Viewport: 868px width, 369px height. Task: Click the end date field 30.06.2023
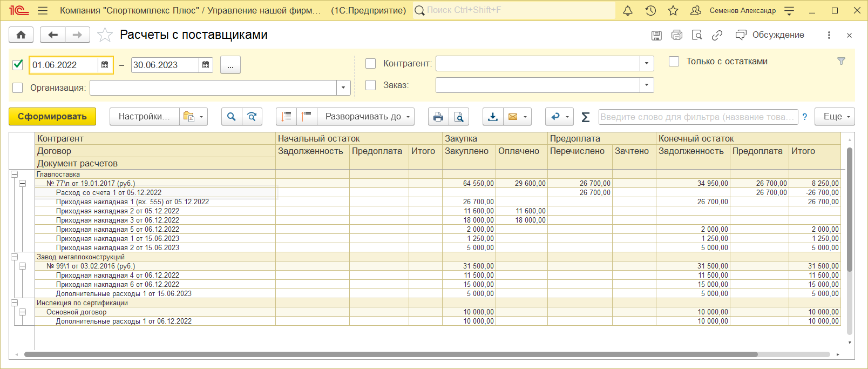click(x=165, y=65)
